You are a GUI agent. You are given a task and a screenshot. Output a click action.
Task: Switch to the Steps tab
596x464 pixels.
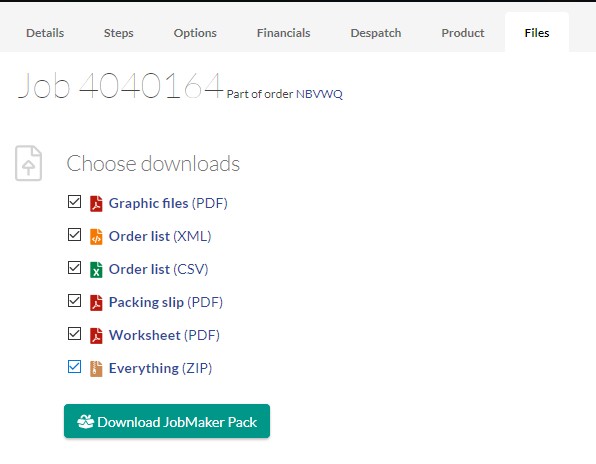[119, 33]
